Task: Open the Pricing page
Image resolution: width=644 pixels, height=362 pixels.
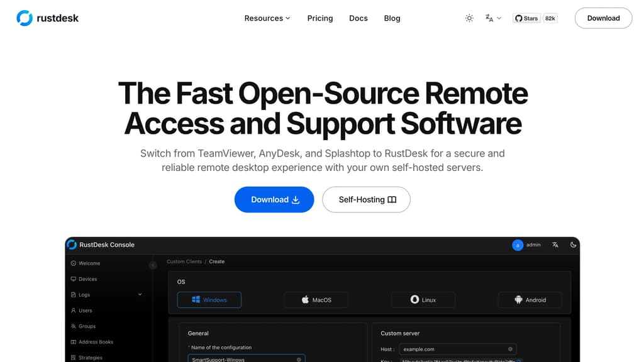Action: (x=319, y=18)
